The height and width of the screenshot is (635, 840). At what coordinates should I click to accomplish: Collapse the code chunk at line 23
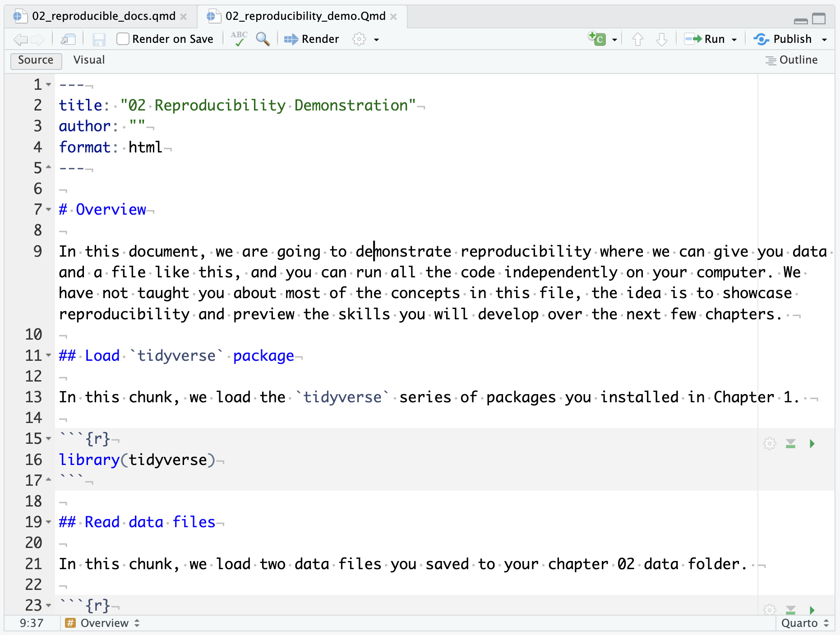(48, 605)
